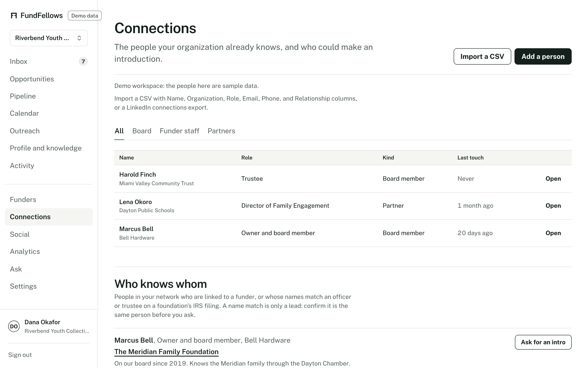This screenshot has height=368, width=588.
Task: Click the Inbox unread count badge
Action: (x=83, y=61)
